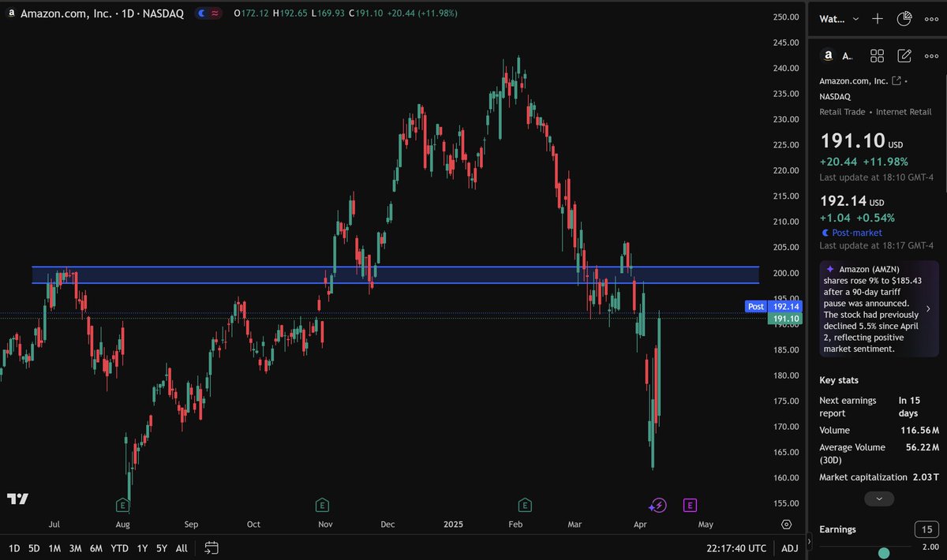The image size is (947, 560).
Task: Click the Amazon logo in chart header
Action: (11, 13)
